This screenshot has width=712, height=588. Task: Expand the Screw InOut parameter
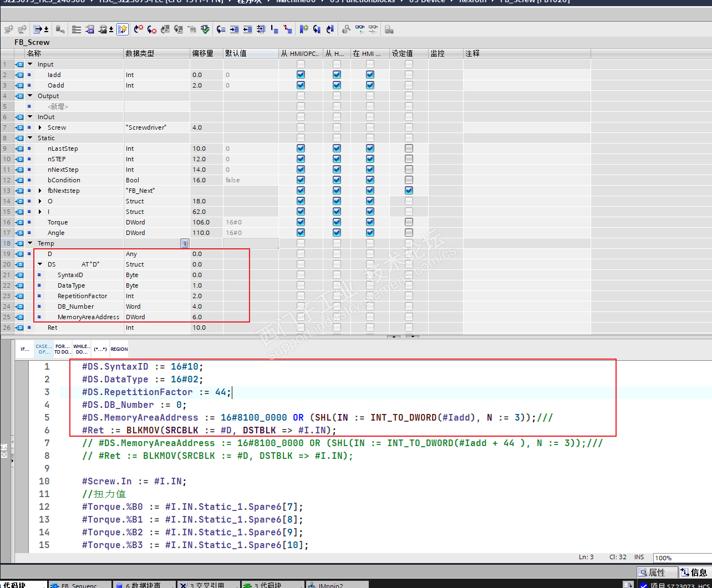coord(40,127)
